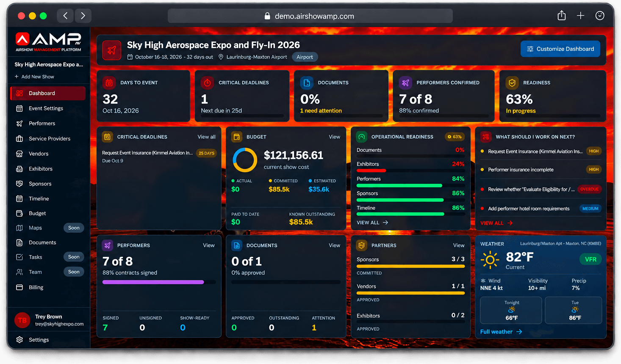
Task: Click the Trey Brown TB avatar
Action: coord(22,320)
